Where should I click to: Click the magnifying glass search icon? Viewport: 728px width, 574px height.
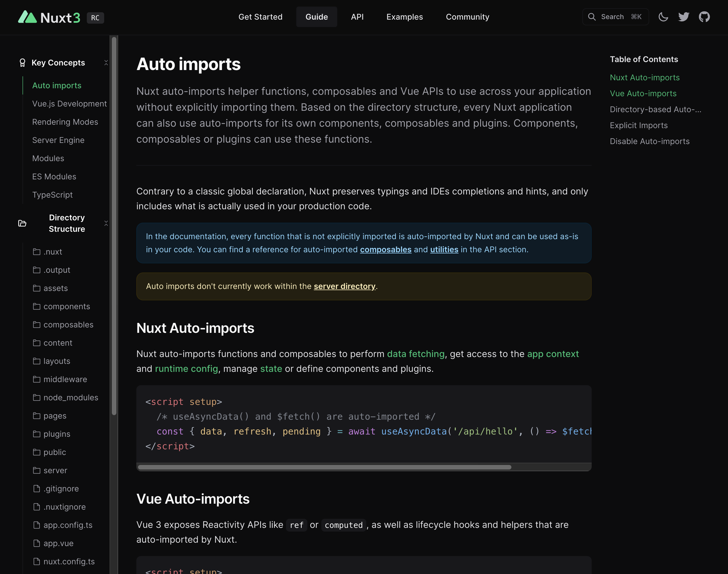pyautogui.click(x=592, y=17)
